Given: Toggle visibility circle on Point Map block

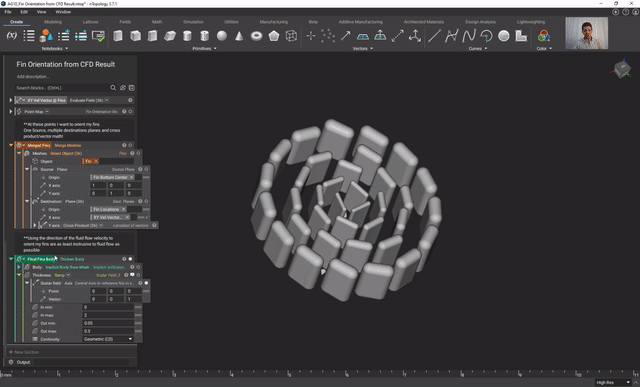Looking at the screenshot, I should 130,111.
